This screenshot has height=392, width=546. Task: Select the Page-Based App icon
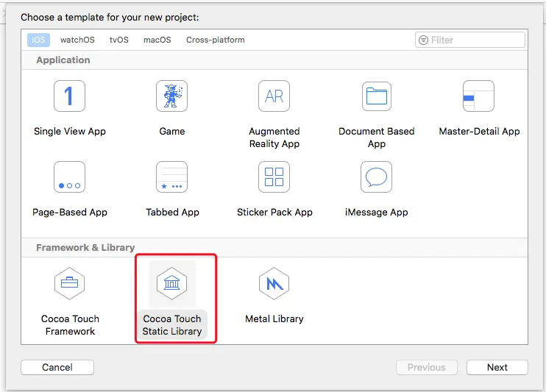(69, 177)
